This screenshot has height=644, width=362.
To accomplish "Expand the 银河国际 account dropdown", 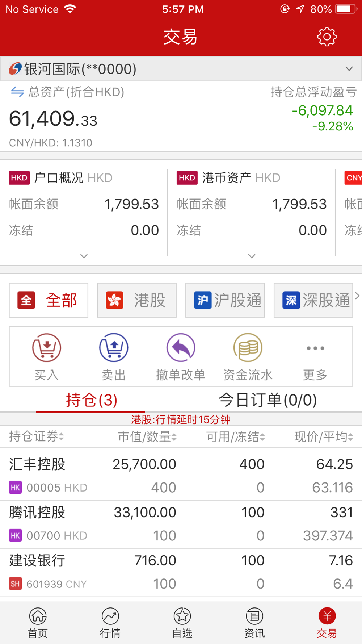I will [181, 69].
